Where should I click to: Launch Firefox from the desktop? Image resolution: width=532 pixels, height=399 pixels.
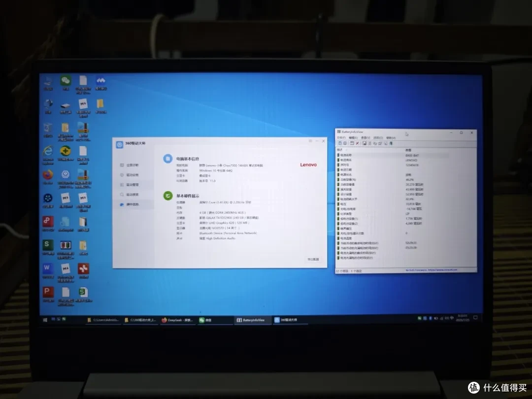tap(48, 177)
